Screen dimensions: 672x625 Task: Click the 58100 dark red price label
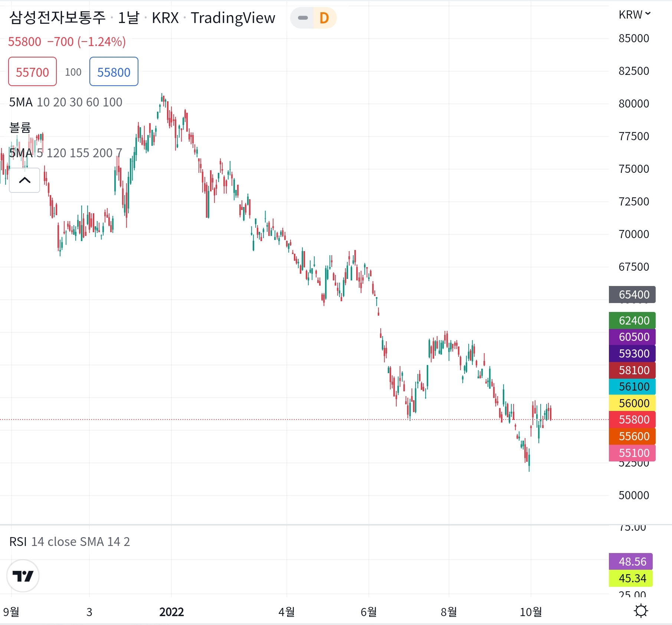[632, 370]
